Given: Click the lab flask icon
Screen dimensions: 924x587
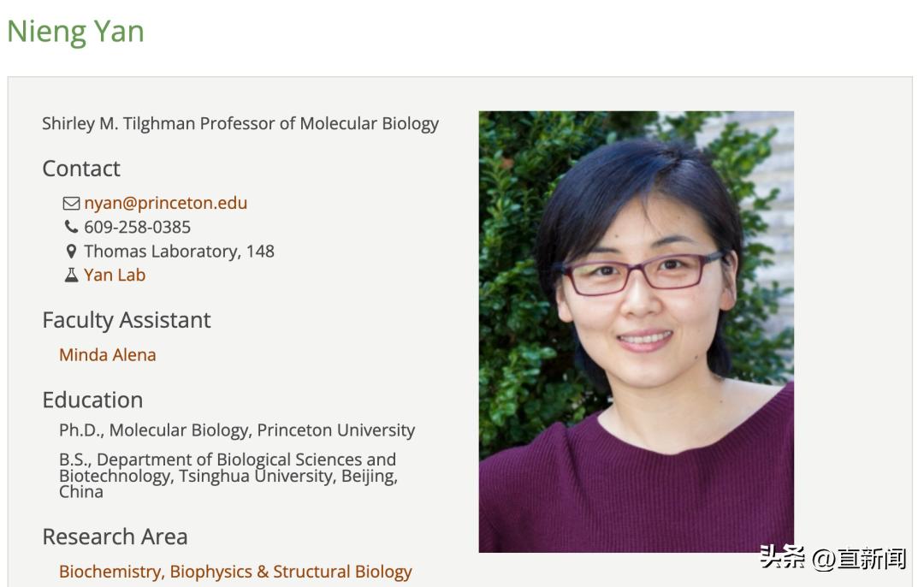Looking at the screenshot, I should (71, 276).
